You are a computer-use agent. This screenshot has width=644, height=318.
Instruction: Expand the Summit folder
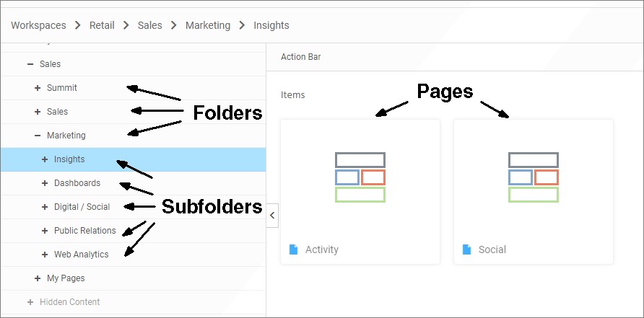point(38,88)
